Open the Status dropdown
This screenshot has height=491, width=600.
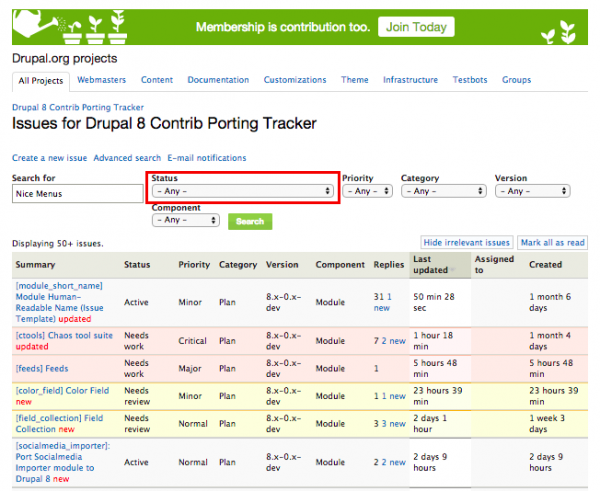[x=243, y=191]
